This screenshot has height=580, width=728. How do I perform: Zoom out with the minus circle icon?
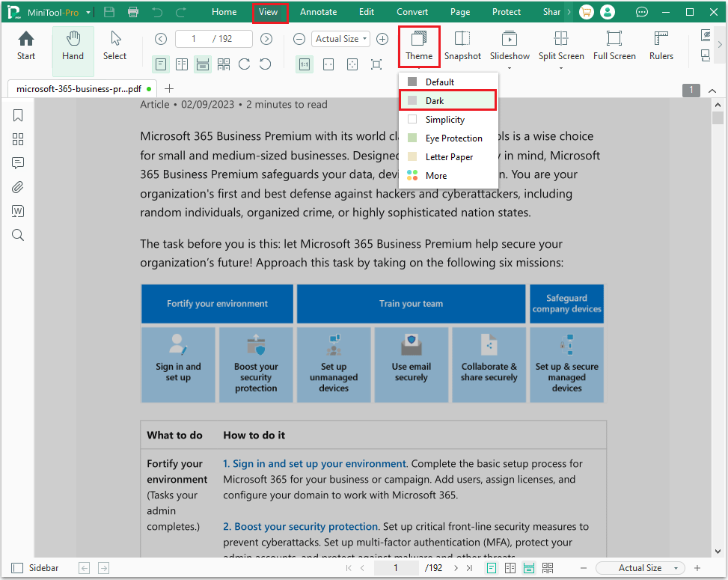click(x=299, y=39)
